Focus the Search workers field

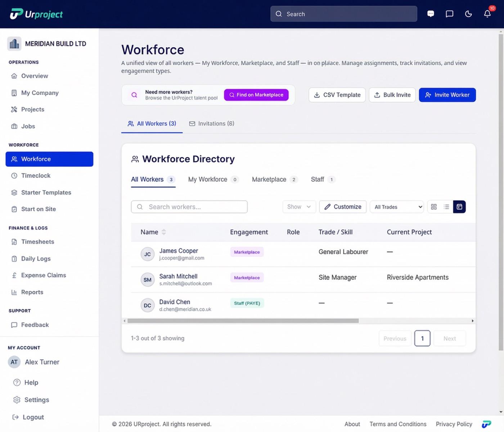189,207
